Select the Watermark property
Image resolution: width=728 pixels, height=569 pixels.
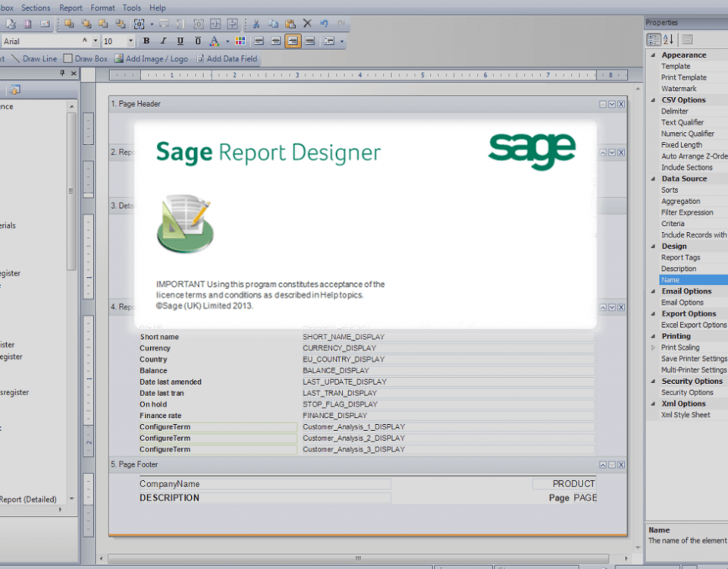tap(679, 89)
